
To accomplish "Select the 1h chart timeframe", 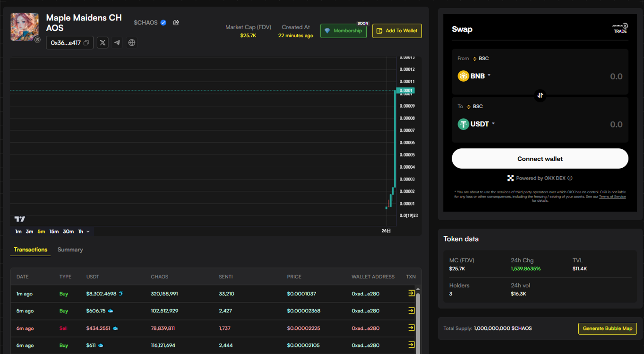I will (x=81, y=232).
